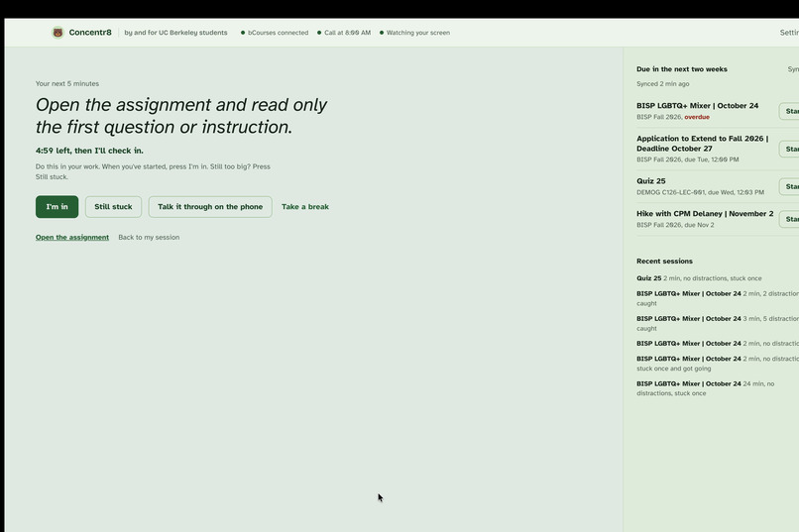799x532 pixels.
Task: Click the Sync button beside Due in next two weeks
Action: coord(793,69)
